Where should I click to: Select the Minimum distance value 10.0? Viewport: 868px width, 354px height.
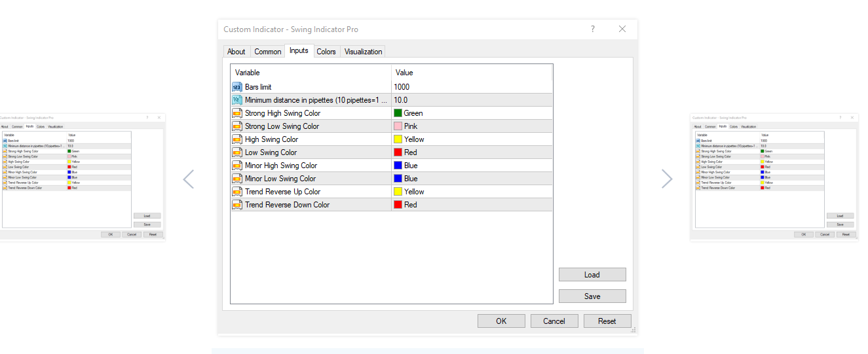click(400, 100)
